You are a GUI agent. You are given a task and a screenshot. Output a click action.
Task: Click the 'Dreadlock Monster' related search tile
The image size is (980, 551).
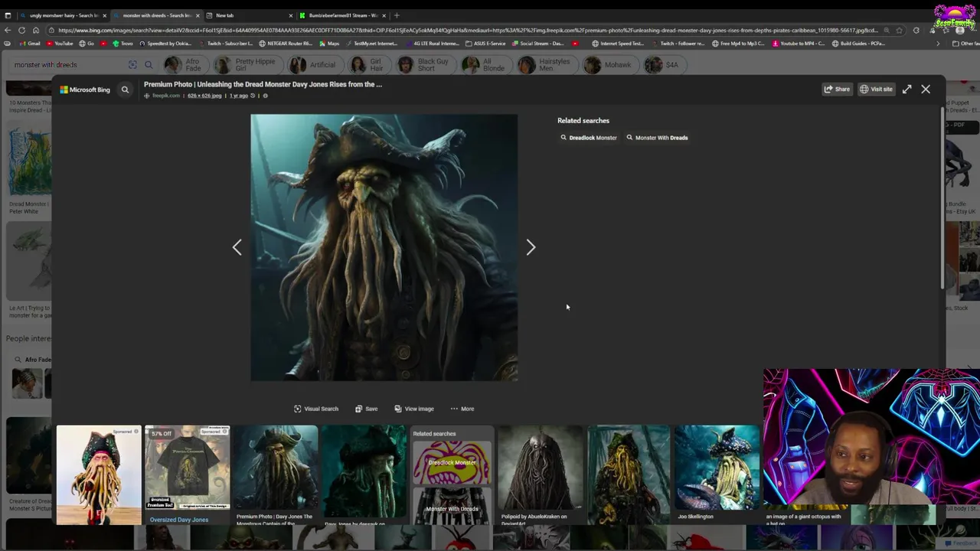[x=452, y=463]
